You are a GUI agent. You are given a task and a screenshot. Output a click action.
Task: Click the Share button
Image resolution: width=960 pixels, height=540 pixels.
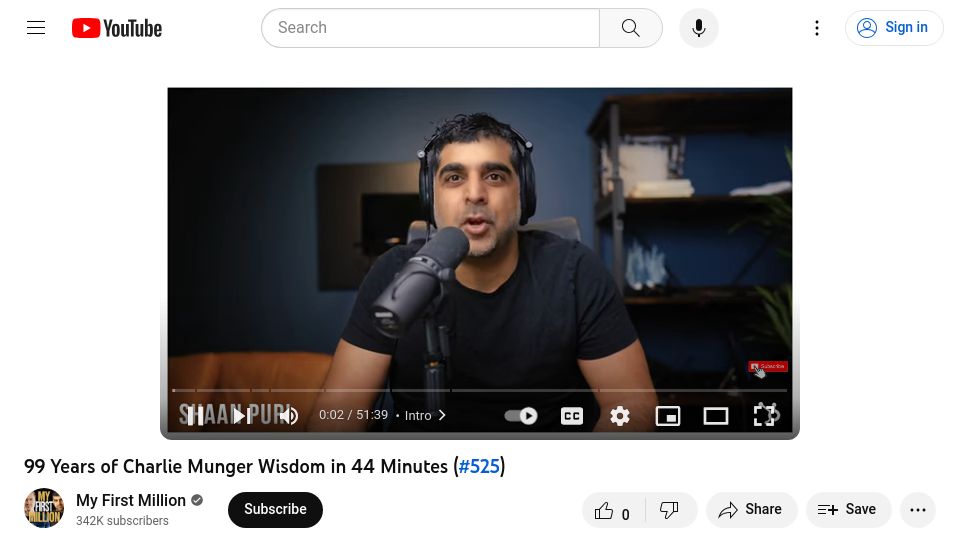click(751, 509)
